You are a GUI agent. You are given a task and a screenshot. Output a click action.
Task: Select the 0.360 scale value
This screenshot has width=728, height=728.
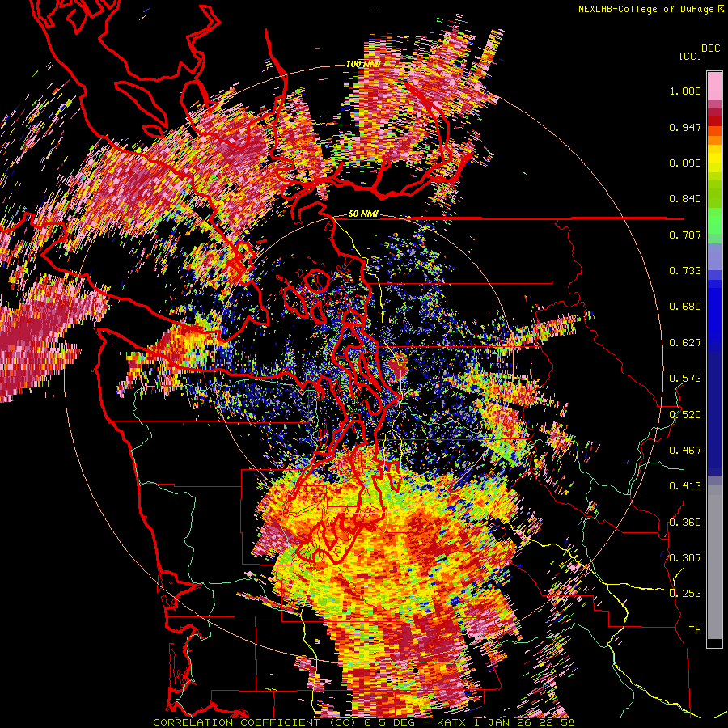[x=685, y=523]
